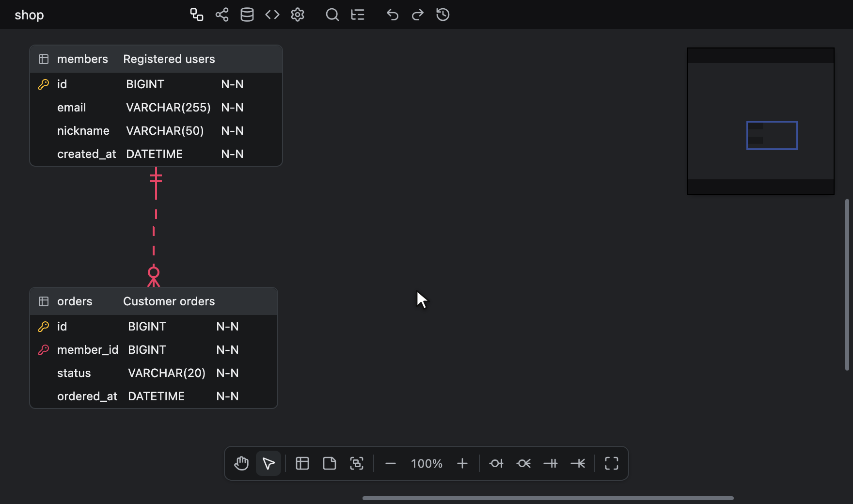Open settings gear in top bar
Image resolution: width=853 pixels, height=504 pixels.
coord(298,15)
